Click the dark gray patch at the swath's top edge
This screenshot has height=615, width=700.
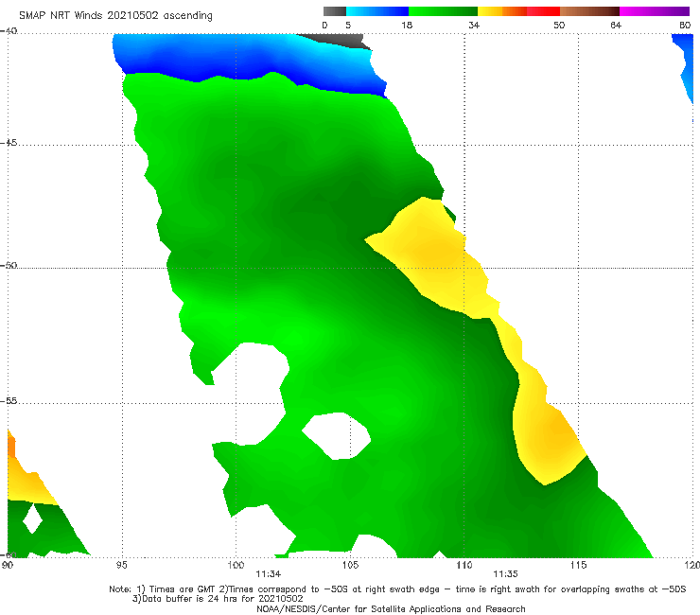pyautogui.click(x=340, y=40)
